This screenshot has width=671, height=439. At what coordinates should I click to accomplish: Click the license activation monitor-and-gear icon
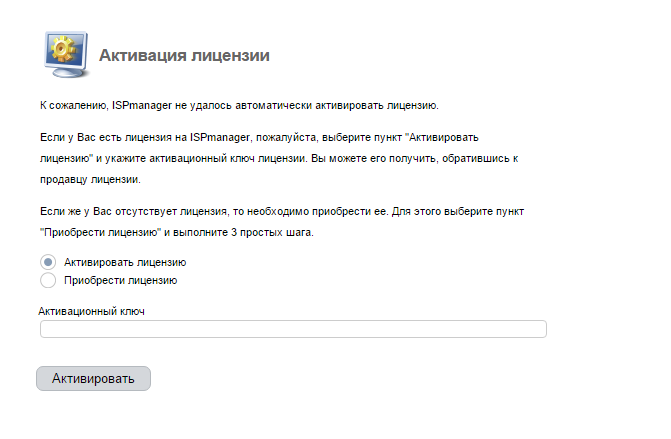point(65,54)
